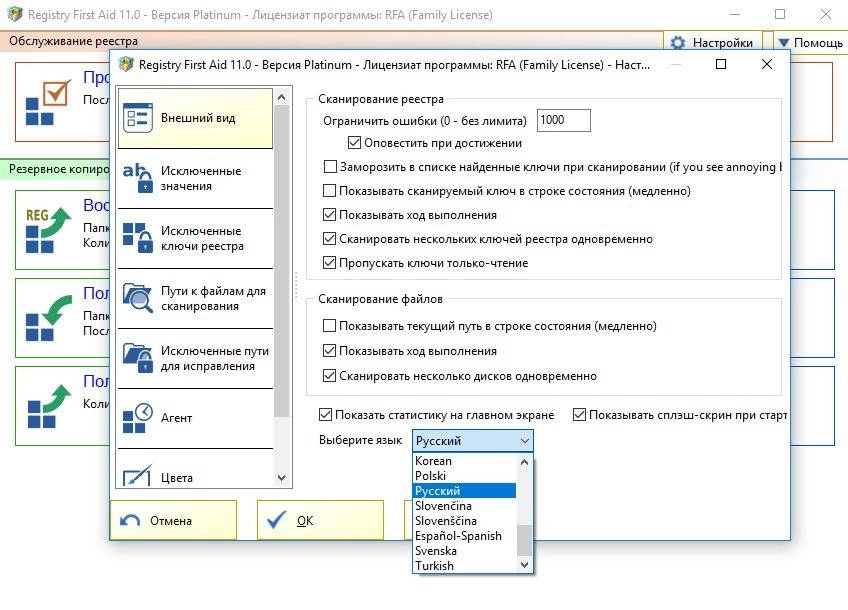Click the undo arrow icon on Отмена
The width and height of the screenshot is (848, 610).
pyautogui.click(x=130, y=520)
